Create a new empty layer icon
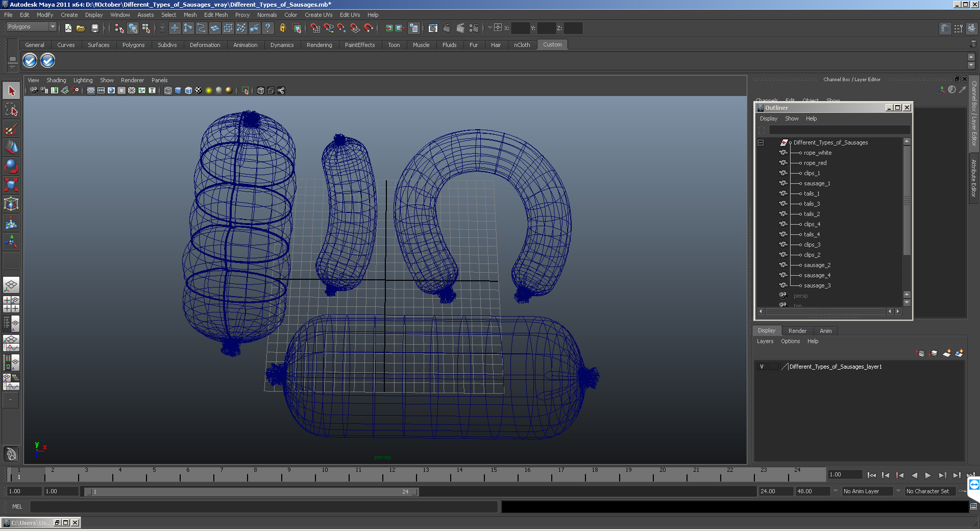The height and width of the screenshot is (531, 980). 947,353
